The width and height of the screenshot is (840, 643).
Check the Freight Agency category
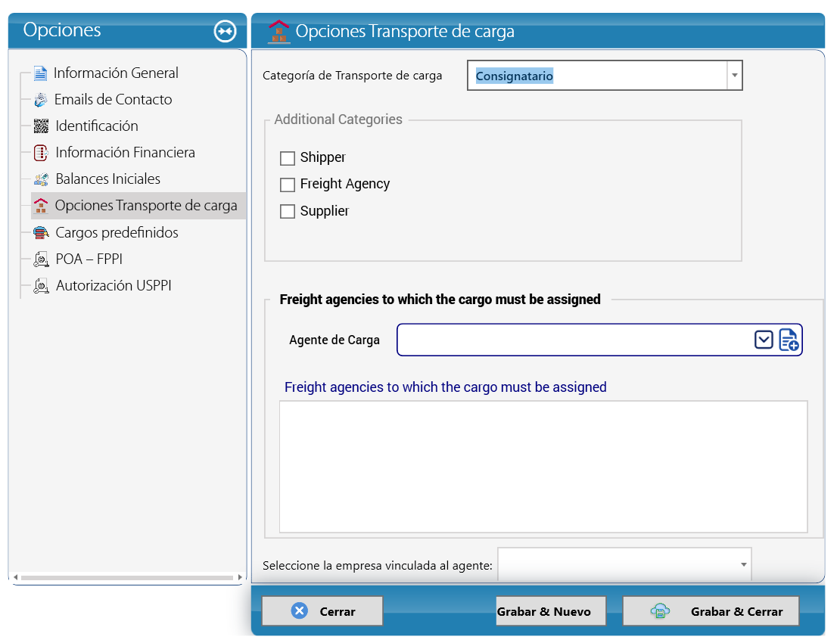click(x=288, y=185)
